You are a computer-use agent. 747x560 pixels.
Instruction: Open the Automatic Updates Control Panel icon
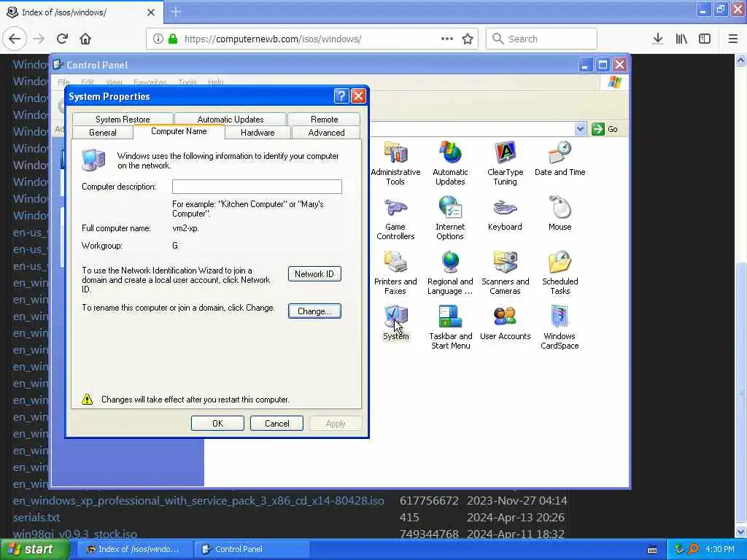click(x=450, y=163)
